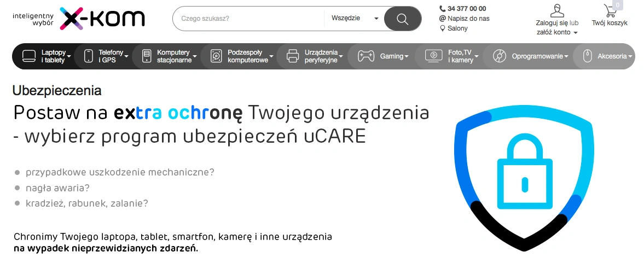Click the Zaloguj się login link
Screen dimensions: 644x263
(552, 23)
